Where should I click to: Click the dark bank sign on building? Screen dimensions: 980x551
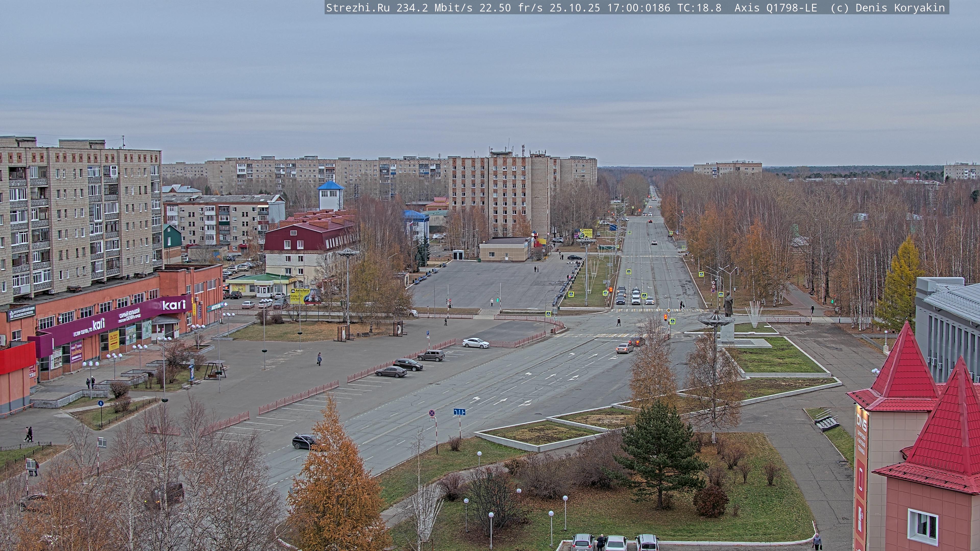pos(21,313)
